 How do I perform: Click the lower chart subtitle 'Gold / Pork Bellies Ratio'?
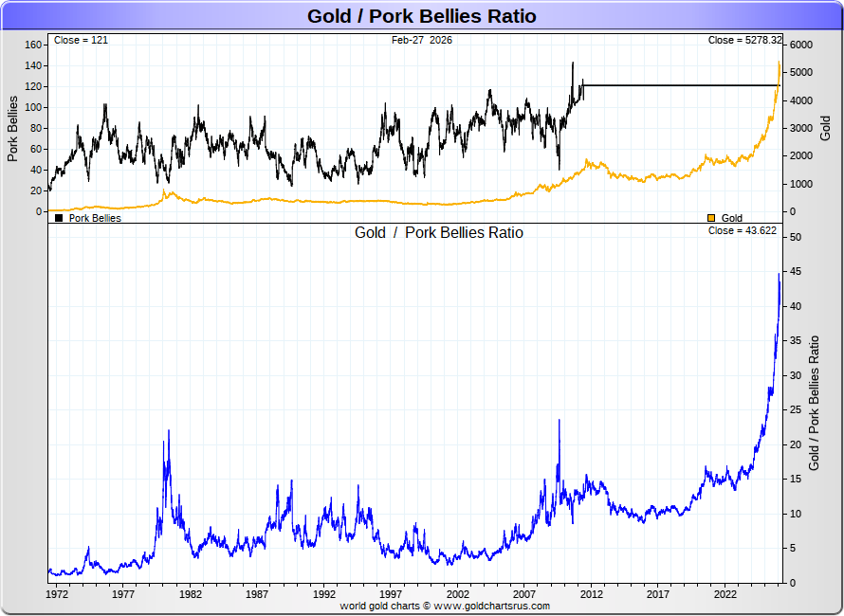(439, 232)
